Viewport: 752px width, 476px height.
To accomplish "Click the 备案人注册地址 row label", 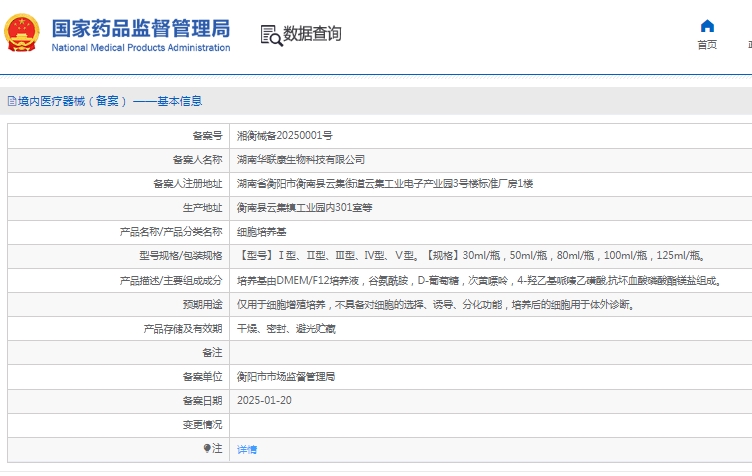I will pyautogui.click(x=188, y=184).
